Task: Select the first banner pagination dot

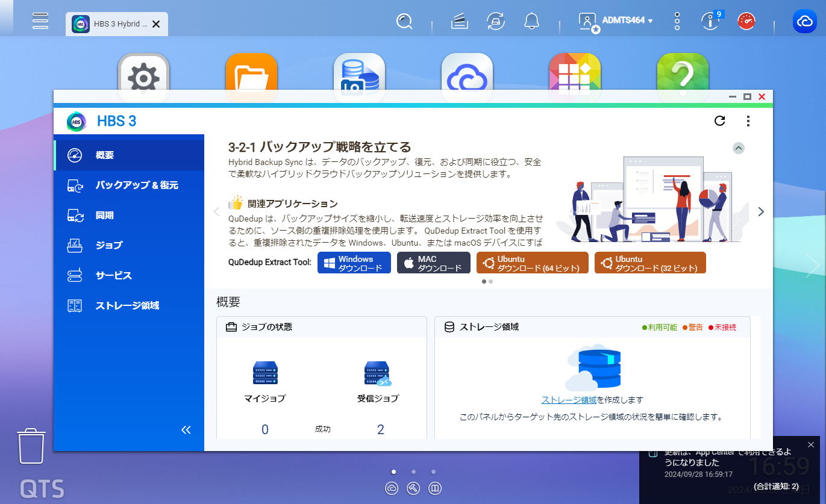Action: [484, 281]
